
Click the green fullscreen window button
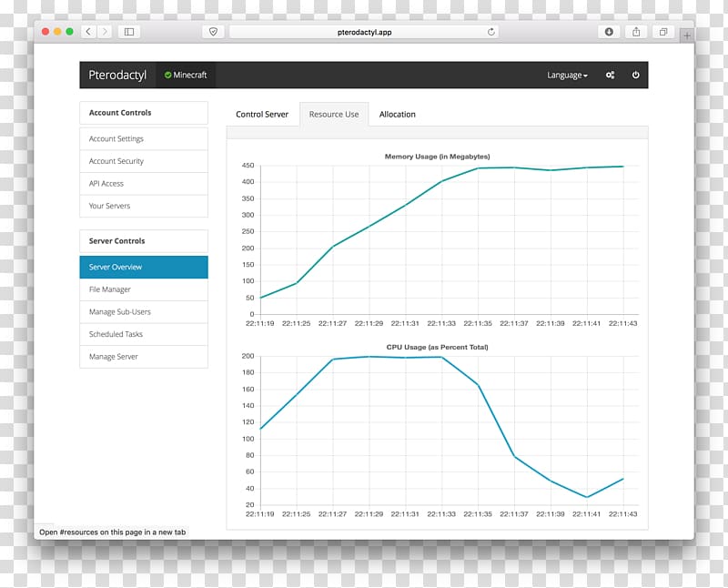tap(70, 32)
